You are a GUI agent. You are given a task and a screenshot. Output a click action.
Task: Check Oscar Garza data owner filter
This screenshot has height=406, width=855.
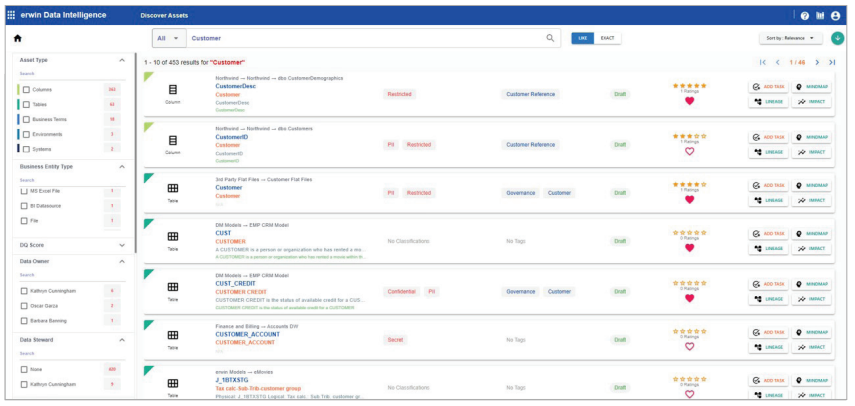point(24,306)
